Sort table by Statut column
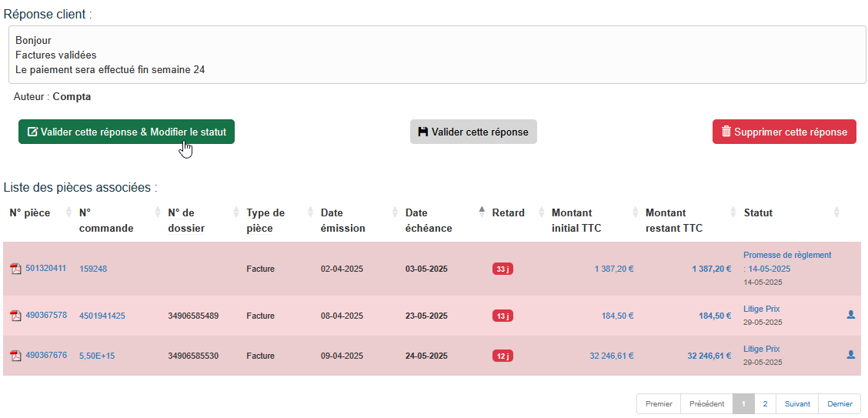868x418 pixels. pos(758,213)
